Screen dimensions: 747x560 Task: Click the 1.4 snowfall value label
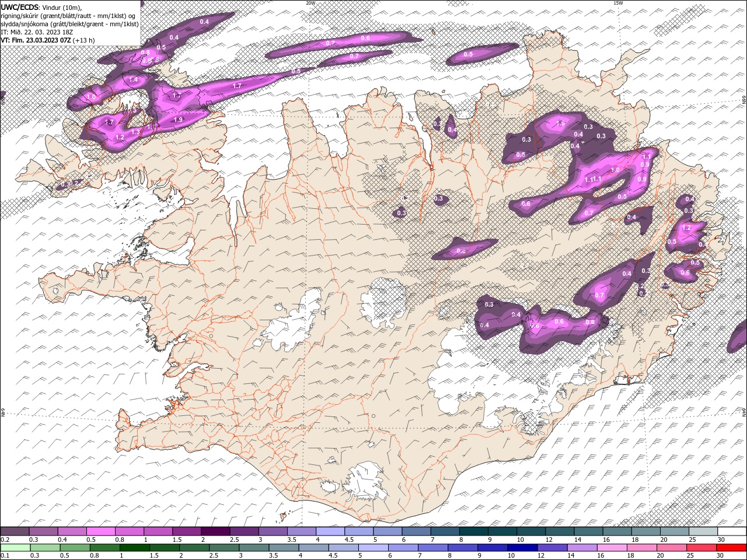[x=133, y=79]
